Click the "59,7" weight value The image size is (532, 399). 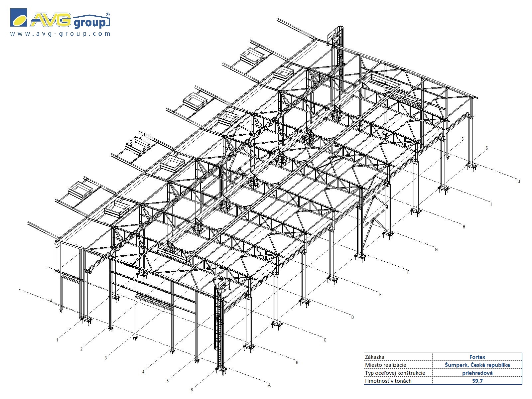point(477,381)
